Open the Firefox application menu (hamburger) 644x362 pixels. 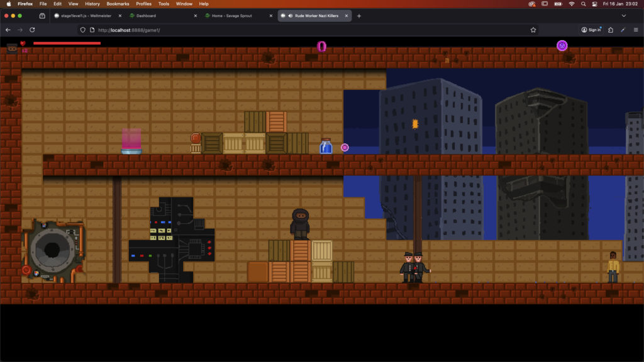tap(635, 30)
